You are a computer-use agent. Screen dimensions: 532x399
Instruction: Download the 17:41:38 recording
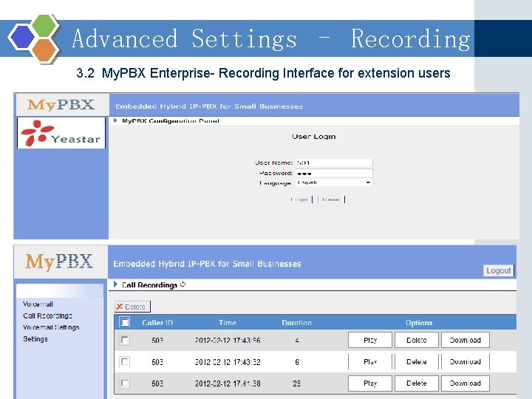tap(465, 383)
